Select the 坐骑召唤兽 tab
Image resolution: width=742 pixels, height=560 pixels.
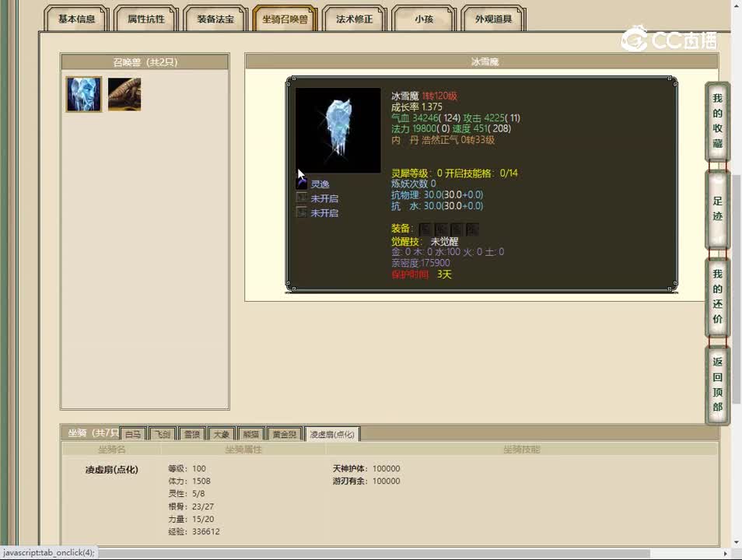coord(285,19)
